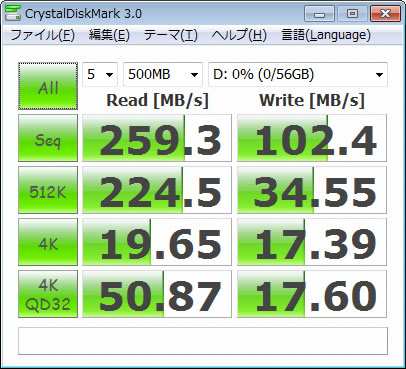Image resolution: width=406 pixels, height=369 pixels.
Task: Start the 4K random test
Action: [x=48, y=242]
